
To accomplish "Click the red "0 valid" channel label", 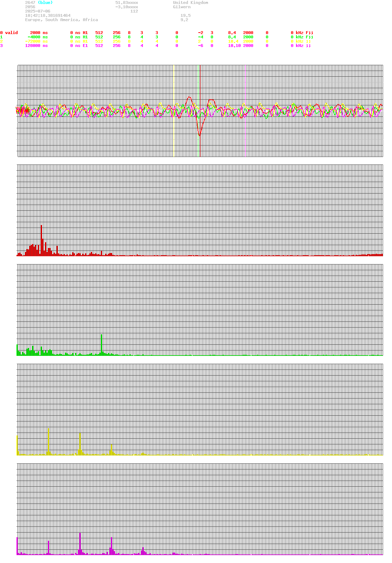I will tap(9, 33).
